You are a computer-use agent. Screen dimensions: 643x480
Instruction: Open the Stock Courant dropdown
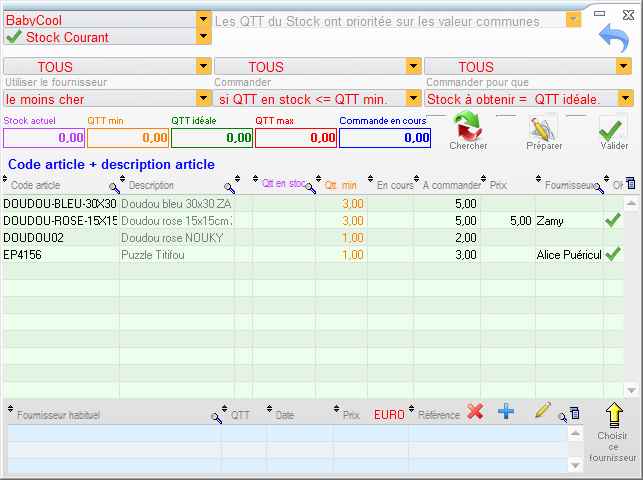[203, 36]
